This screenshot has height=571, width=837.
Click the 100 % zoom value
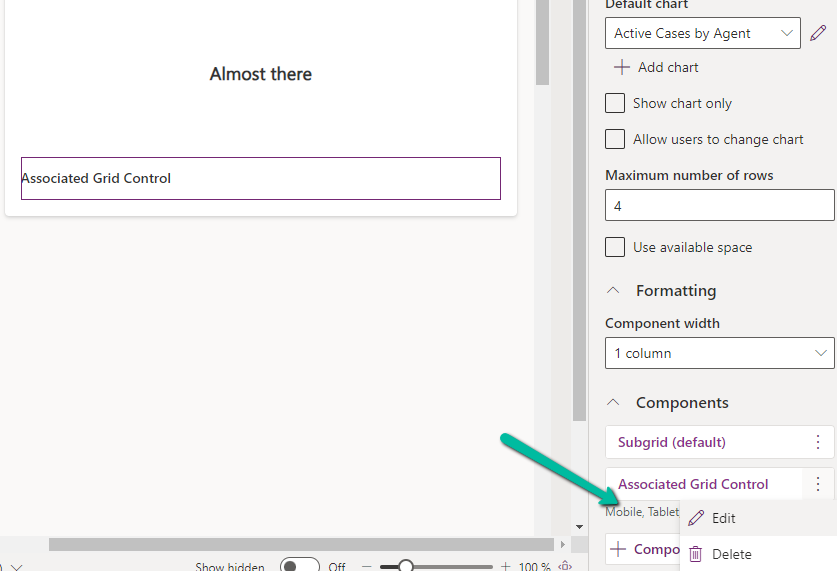click(x=534, y=566)
